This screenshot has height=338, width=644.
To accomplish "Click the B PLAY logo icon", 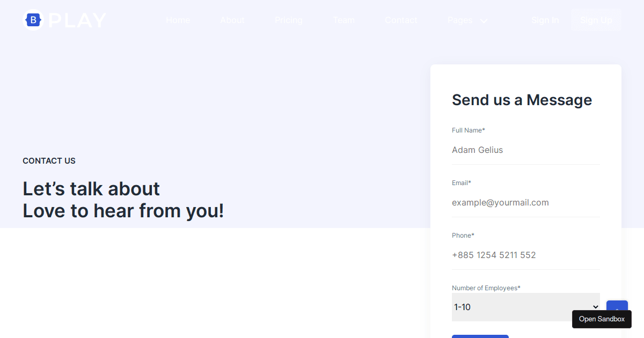I will coord(33,20).
